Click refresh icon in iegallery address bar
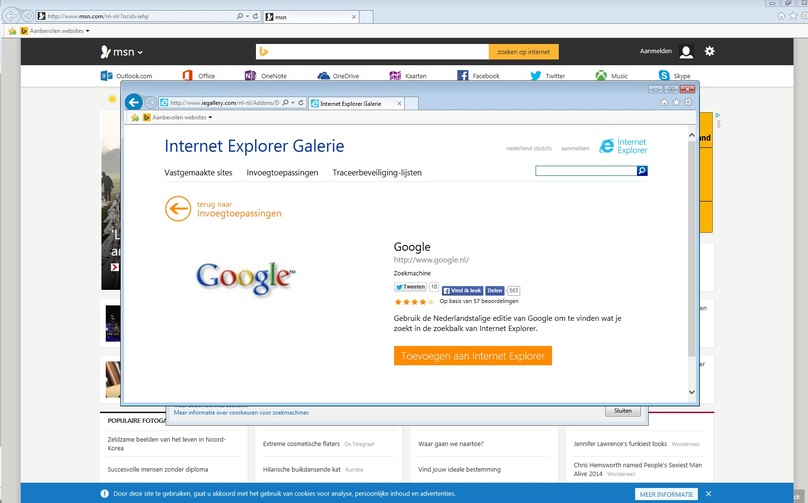This screenshot has width=808, height=503. [x=301, y=103]
